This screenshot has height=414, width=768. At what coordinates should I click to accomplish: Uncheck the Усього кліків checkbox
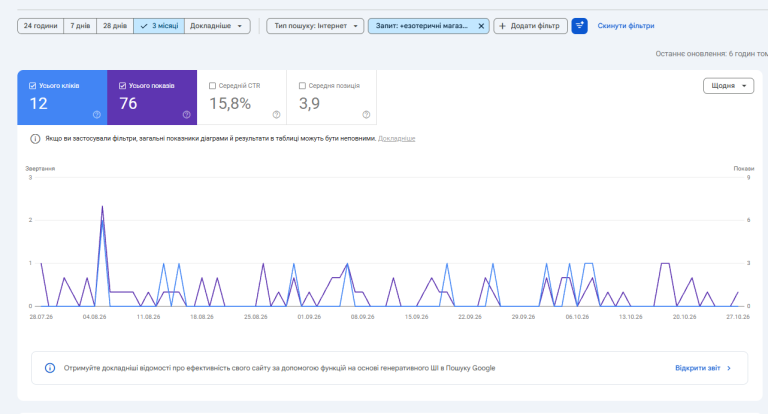click(33, 86)
